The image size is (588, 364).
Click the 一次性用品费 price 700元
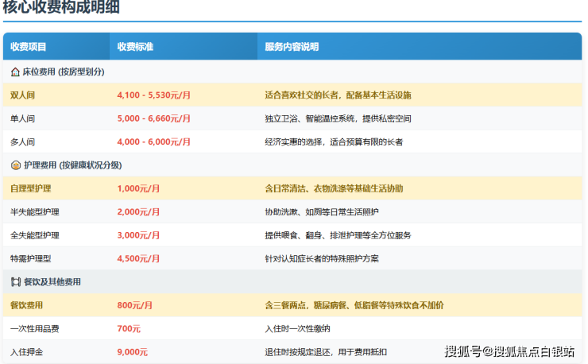(129, 329)
